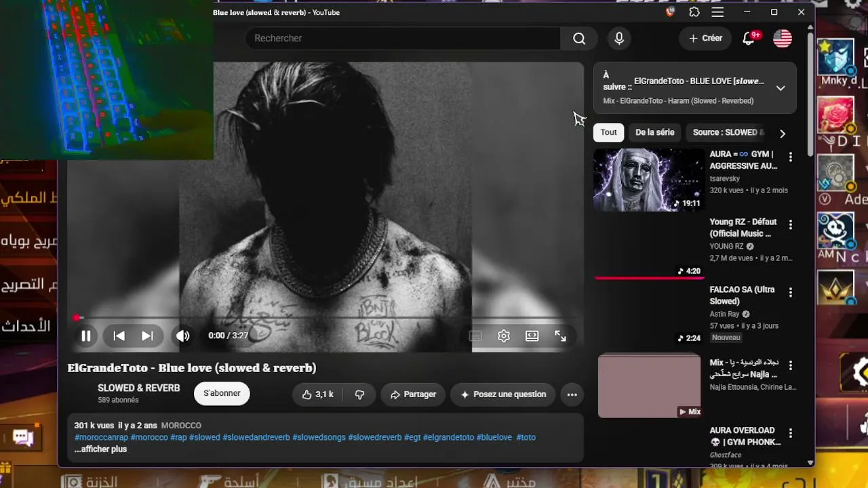Click the video title below the player
This screenshot has height=488, width=868.
tap(192, 368)
